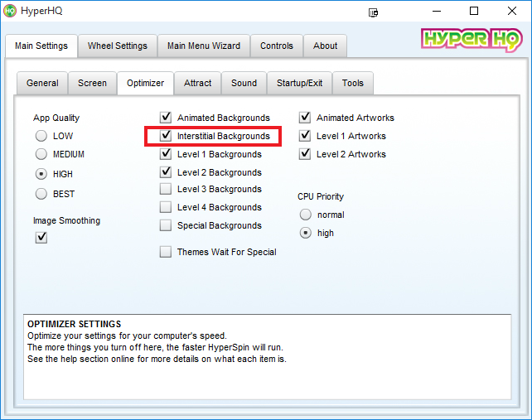Open the Wheel Settings tab
The image size is (532, 420).
117,46
